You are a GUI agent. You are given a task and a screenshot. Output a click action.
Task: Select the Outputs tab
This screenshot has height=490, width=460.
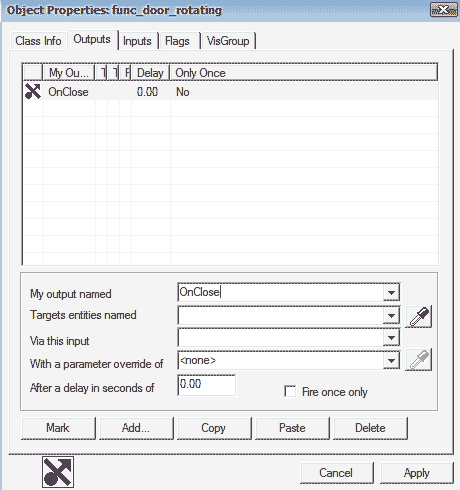(x=92, y=39)
